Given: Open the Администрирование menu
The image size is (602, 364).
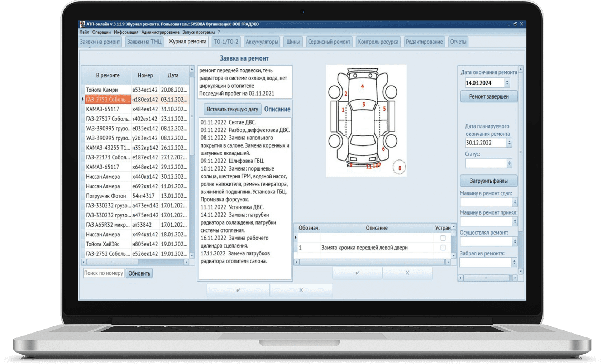Looking at the screenshot, I should click(x=160, y=32).
